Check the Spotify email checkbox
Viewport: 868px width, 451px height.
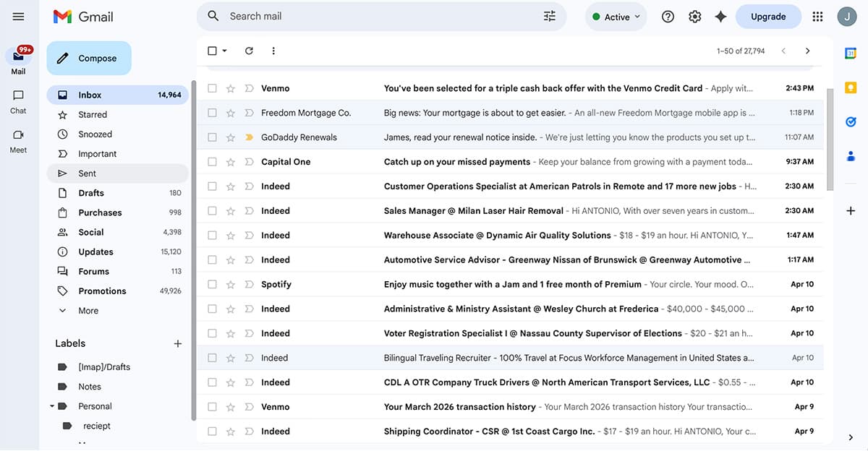pyautogui.click(x=212, y=284)
